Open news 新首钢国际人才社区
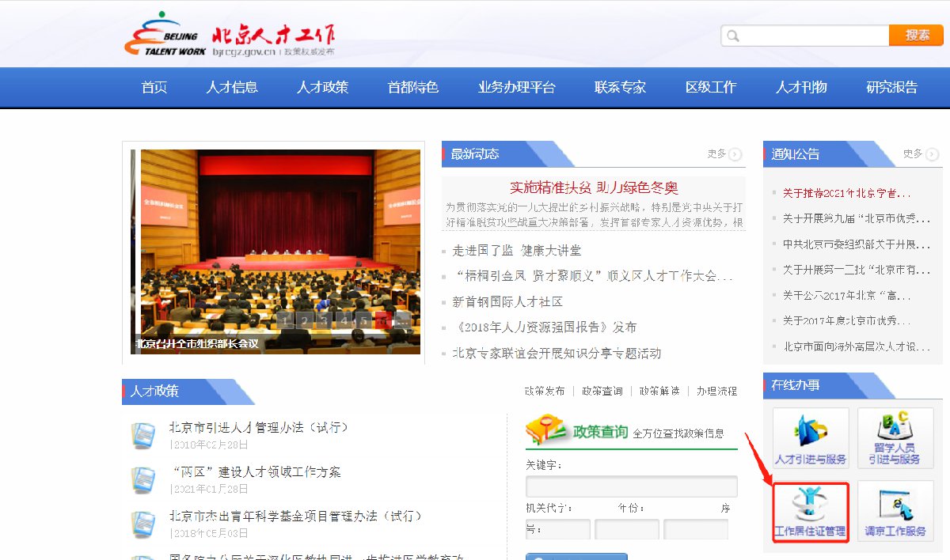The height and width of the screenshot is (560, 950). [x=507, y=301]
